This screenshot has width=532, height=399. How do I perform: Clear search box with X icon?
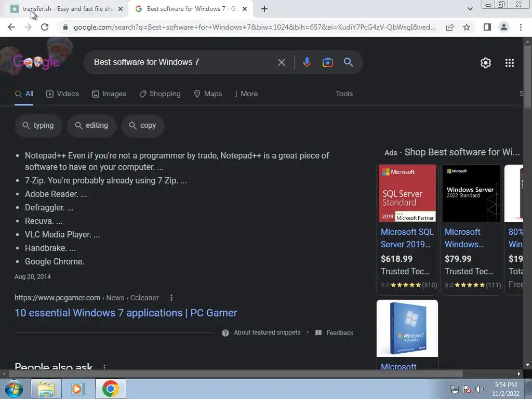281,62
